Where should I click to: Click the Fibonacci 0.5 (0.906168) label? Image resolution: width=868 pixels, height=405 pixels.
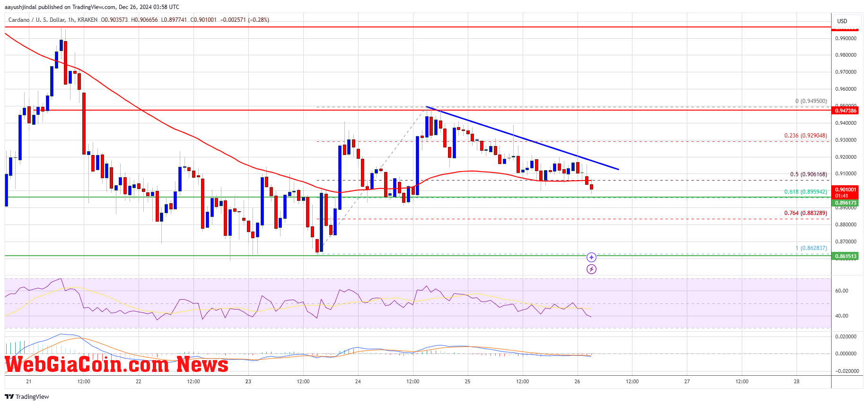[809, 174]
